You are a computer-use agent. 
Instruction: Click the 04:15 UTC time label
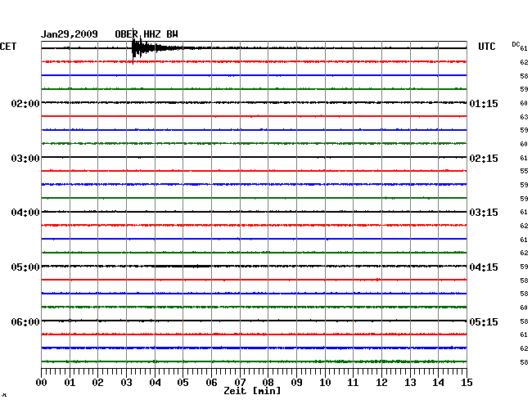pos(484,267)
